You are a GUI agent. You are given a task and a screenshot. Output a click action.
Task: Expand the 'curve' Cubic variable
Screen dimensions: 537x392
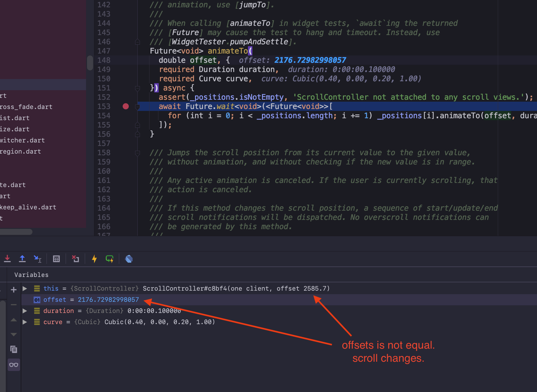25,322
